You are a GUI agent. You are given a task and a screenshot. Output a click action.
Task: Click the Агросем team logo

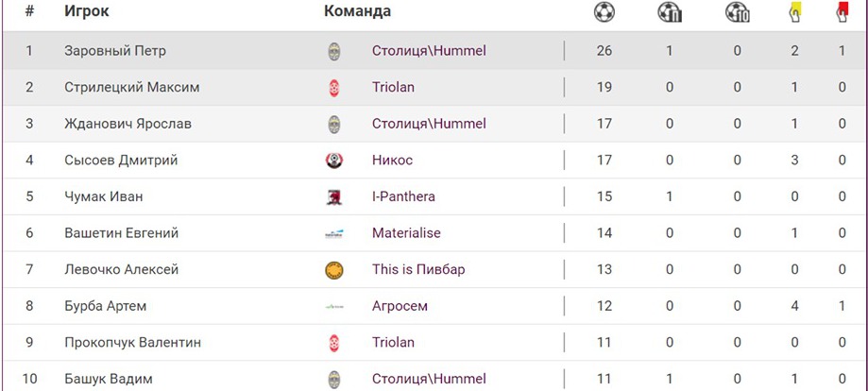click(x=333, y=306)
